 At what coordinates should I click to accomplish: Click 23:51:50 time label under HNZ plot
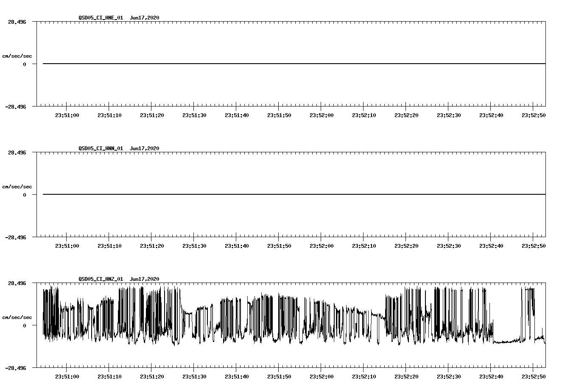click(x=279, y=377)
